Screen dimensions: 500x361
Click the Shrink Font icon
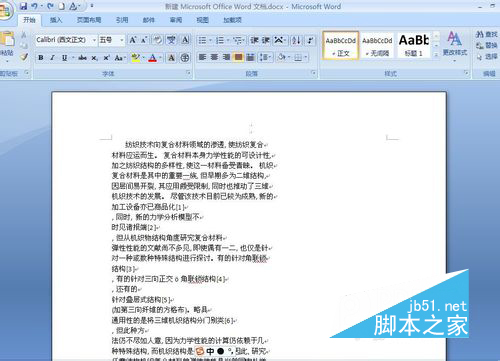[144, 40]
